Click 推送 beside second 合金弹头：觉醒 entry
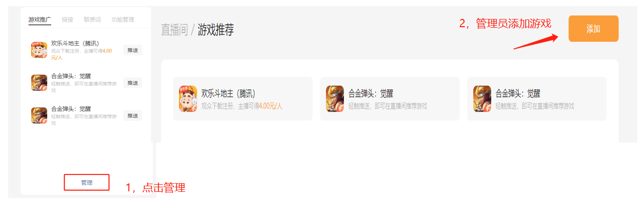 (x=133, y=115)
